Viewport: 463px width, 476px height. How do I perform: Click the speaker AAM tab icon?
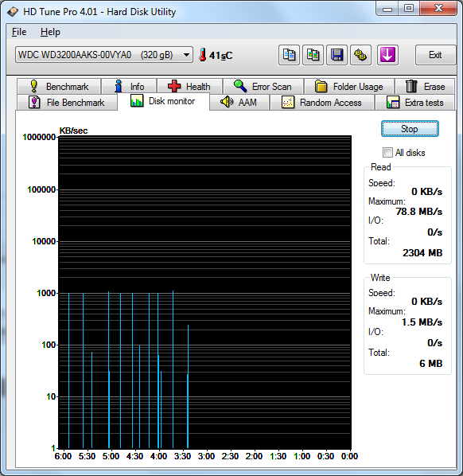(227, 102)
